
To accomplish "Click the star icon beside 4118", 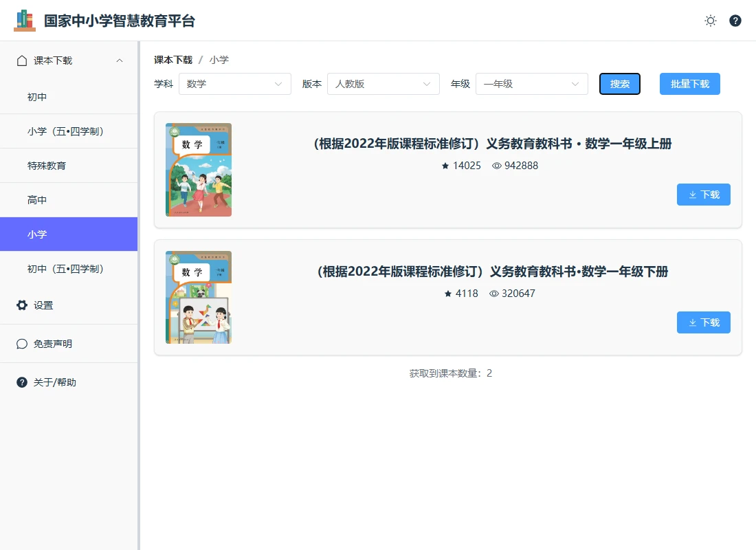I will [448, 294].
